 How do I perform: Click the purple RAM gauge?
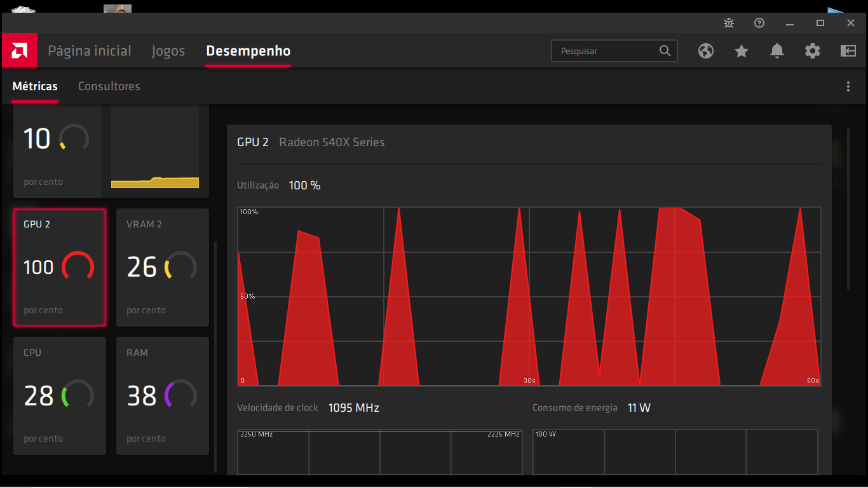coord(180,394)
